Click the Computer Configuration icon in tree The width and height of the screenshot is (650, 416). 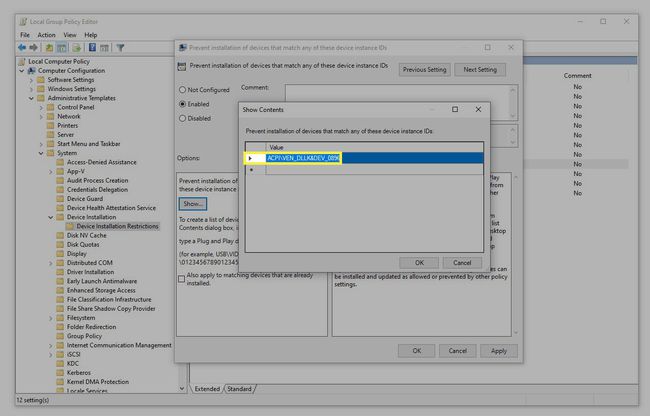pyautogui.click(x=32, y=70)
